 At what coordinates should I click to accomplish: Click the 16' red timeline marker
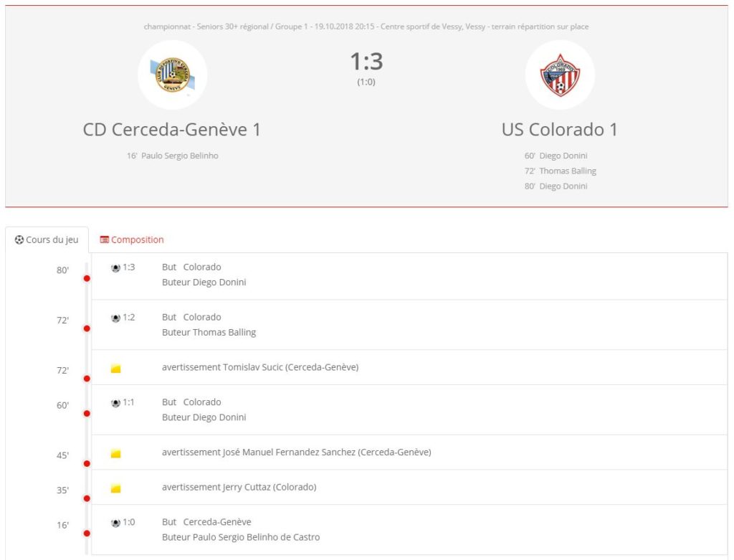[x=87, y=533]
